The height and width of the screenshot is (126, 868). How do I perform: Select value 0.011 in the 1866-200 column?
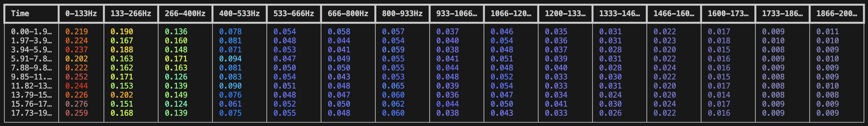tap(828, 32)
